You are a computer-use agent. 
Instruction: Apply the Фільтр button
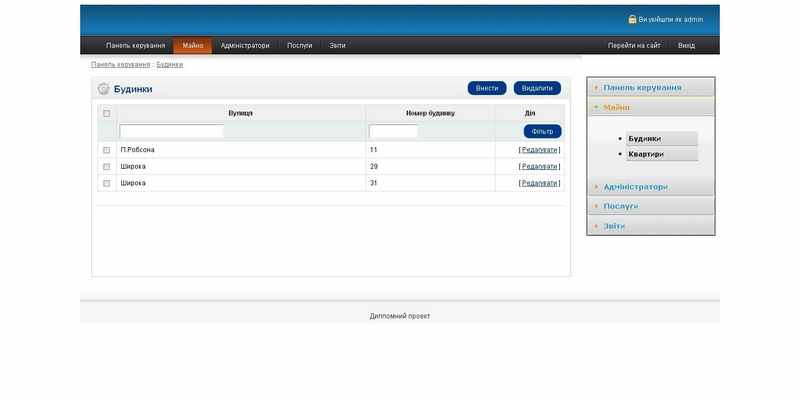click(x=542, y=131)
